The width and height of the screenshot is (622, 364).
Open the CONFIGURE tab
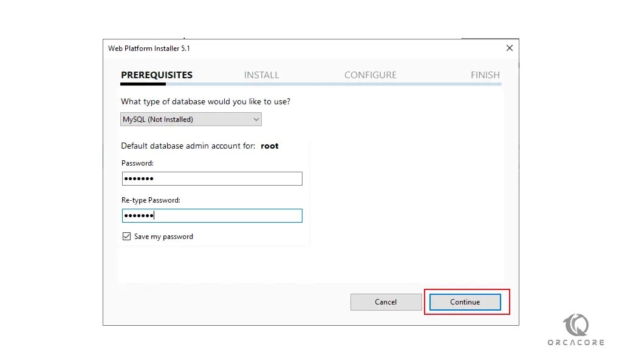point(371,75)
